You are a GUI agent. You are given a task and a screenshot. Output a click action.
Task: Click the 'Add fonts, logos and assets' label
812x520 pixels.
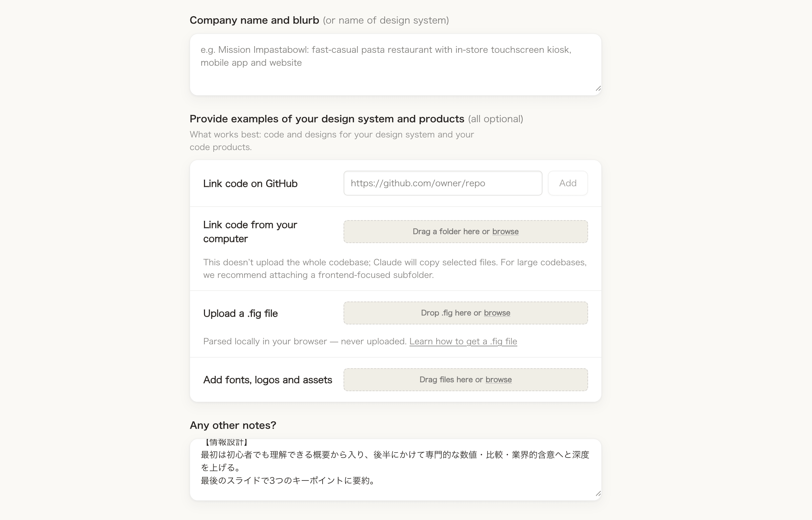tap(267, 380)
